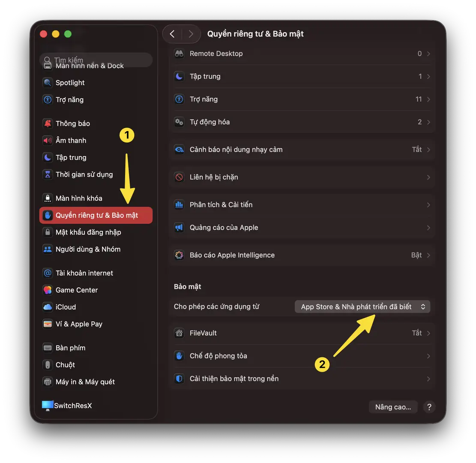Viewport: 476px width, 463px height.
Task: Click the Bật value for Apple Intelligence report
Action: (x=416, y=255)
